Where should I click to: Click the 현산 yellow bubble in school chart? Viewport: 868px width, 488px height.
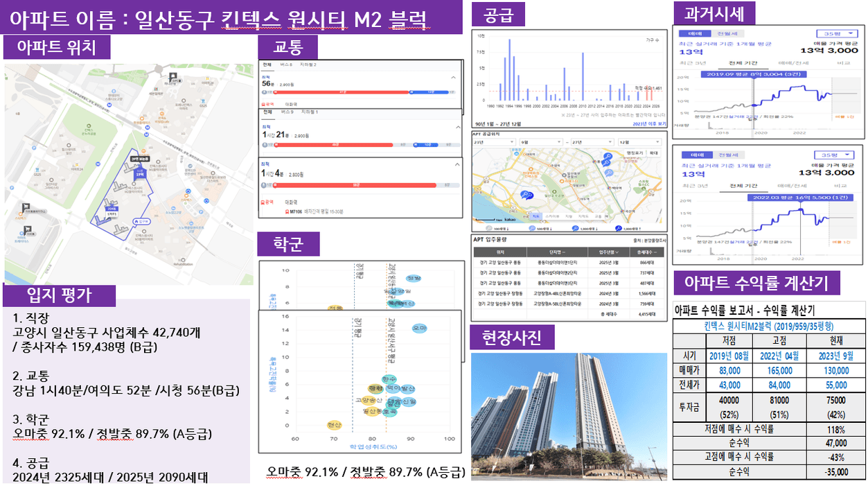tap(335, 425)
